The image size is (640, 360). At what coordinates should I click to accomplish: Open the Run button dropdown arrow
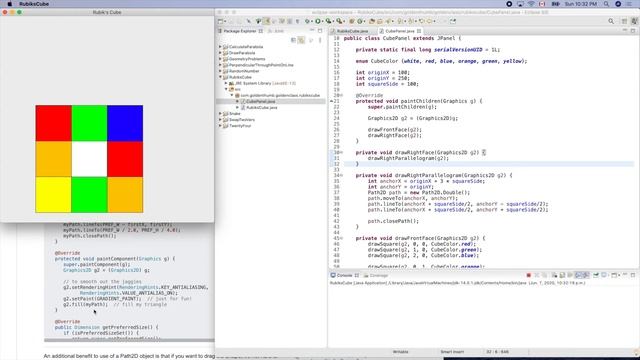point(323,21)
